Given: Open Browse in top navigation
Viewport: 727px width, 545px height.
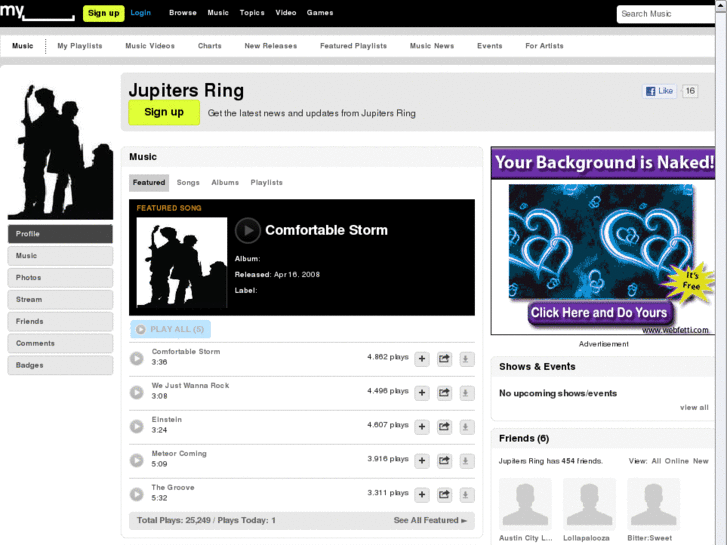Looking at the screenshot, I should (183, 13).
